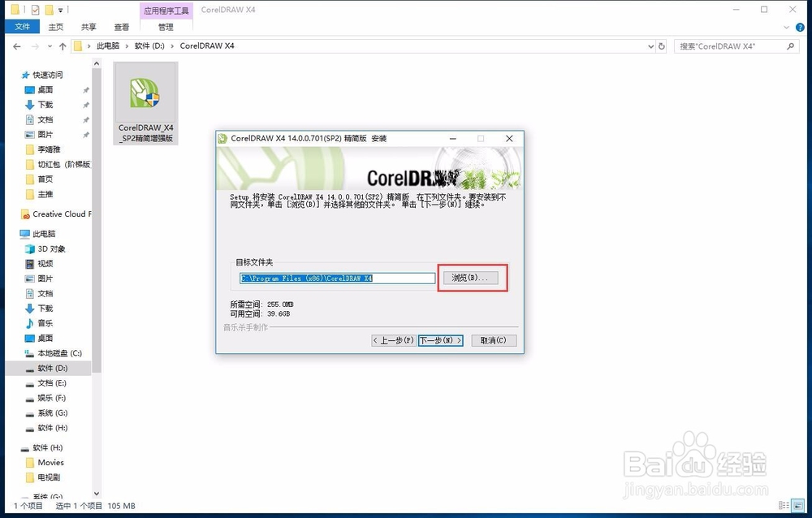Open customize quick access toolbar dropdown

[x=61, y=10]
